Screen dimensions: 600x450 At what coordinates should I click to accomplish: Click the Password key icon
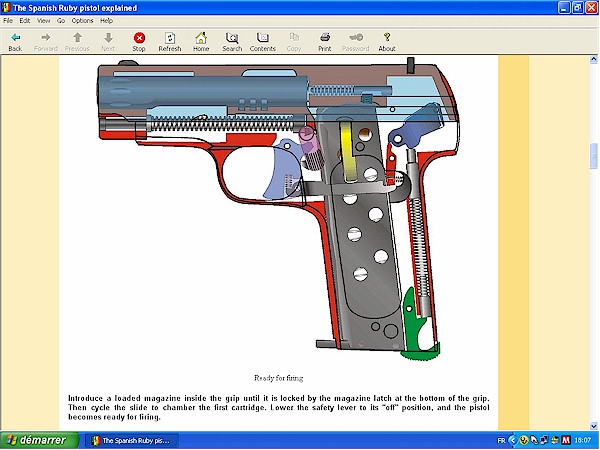click(x=356, y=42)
